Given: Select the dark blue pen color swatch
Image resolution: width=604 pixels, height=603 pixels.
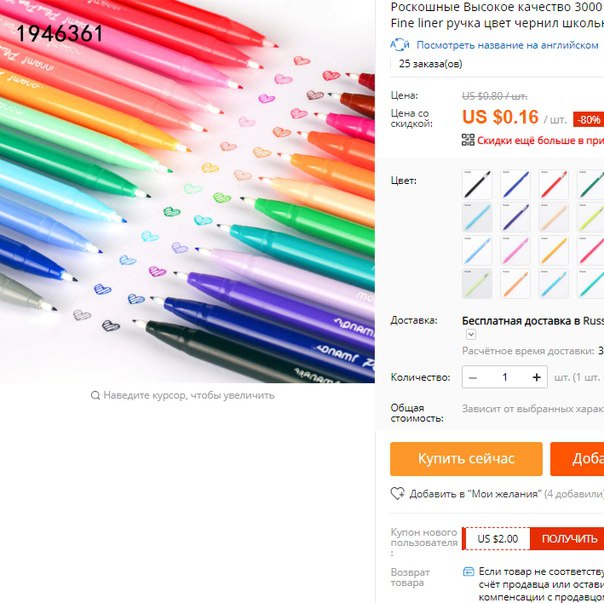Looking at the screenshot, I should (515, 184).
